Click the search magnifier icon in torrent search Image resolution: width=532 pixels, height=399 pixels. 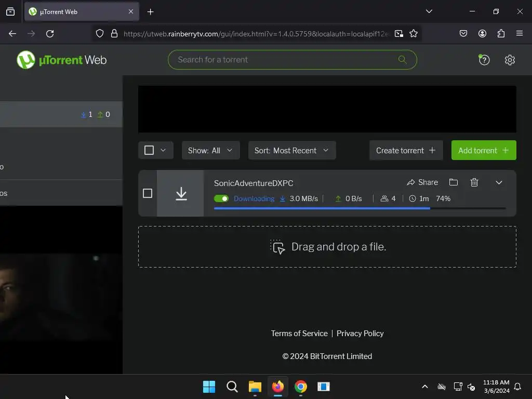402,60
